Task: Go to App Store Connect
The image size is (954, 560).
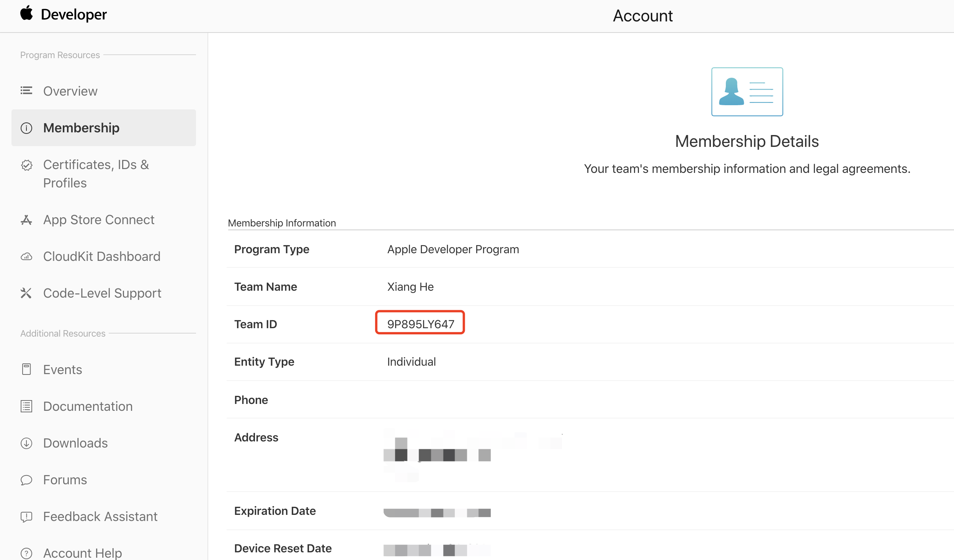Action: (x=99, y=220)
